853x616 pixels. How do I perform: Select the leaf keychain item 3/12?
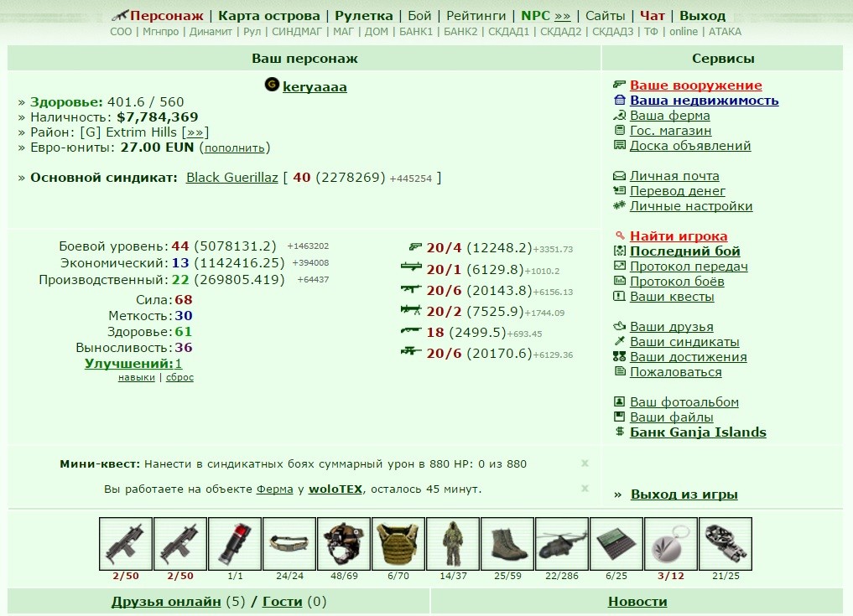(x=671, y=544)
